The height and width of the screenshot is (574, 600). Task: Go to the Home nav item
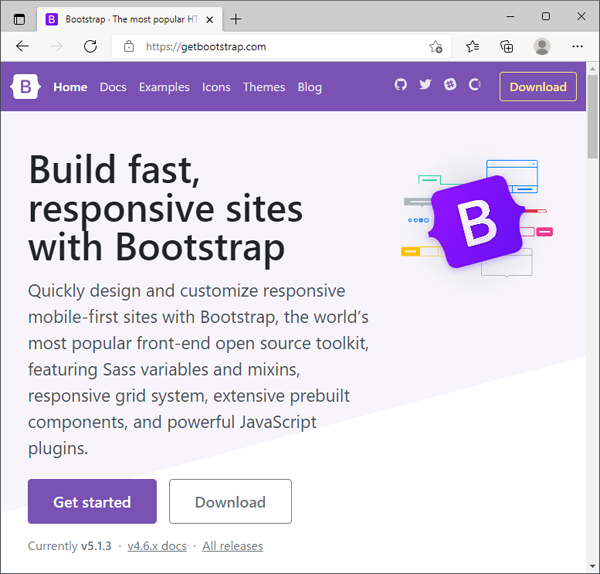point(70,87)
